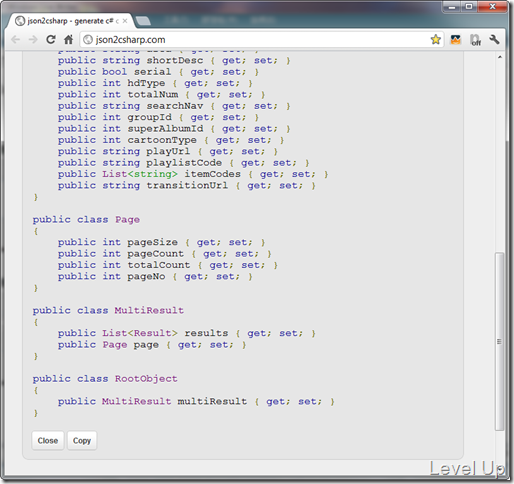Click the List<Result> results line
514x484 pixels.
[x=187, y=333]
